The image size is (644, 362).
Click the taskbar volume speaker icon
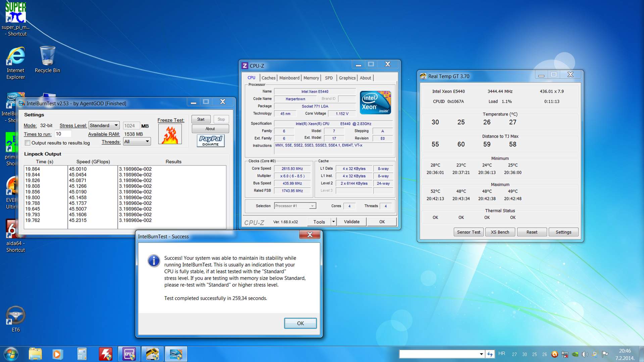click(585, 354)
